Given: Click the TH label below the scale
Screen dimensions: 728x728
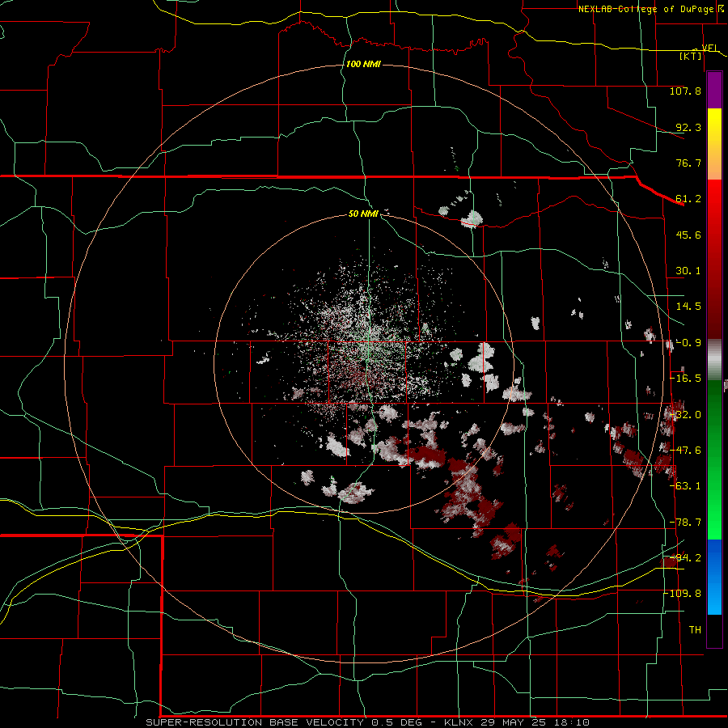Looking at the screenshot, I should (x=695, y=630).
